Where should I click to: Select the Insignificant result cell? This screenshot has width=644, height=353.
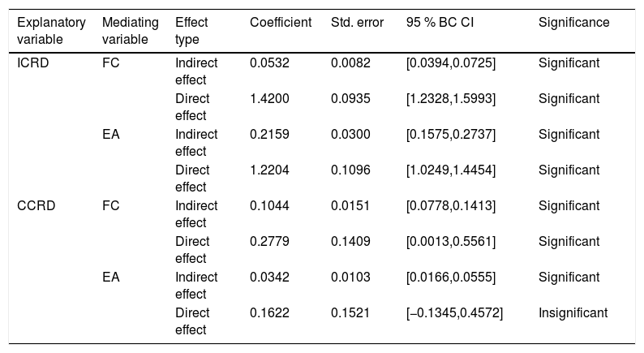[x=573, y=312]
